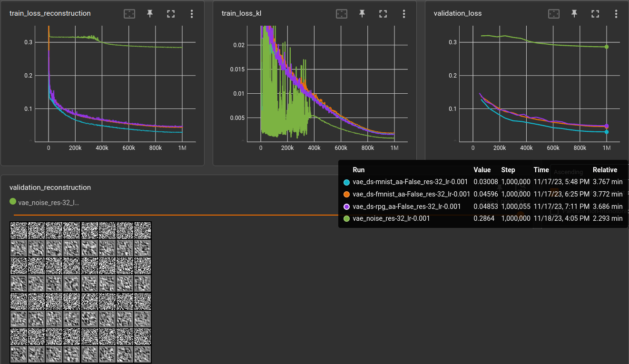Viewport: 629px width, 364px height.
Task: Toggle fullscreen for validation_loss chart
Action: coord(595,14)
